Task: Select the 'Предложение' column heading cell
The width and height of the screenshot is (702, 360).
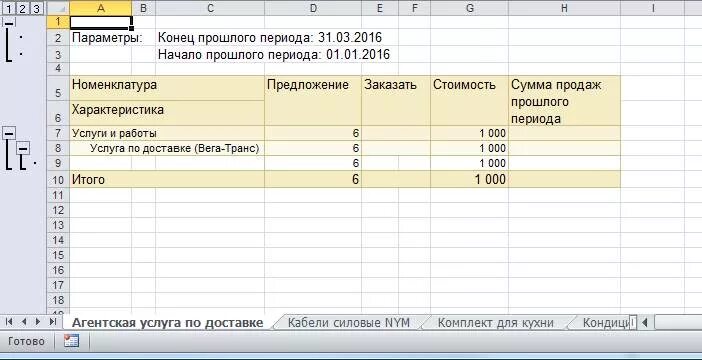Action: [x=313, y=100]
